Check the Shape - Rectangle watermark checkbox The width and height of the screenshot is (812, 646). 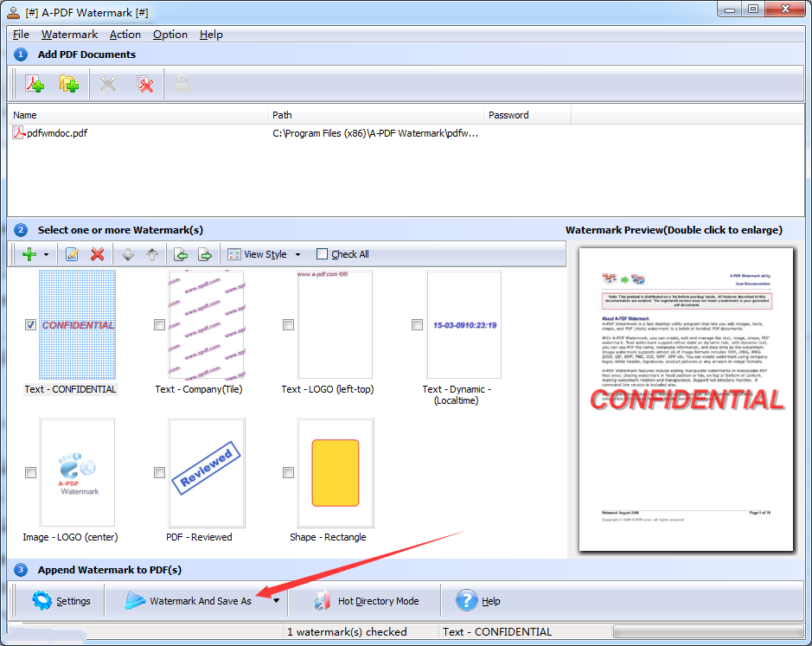[x=289, y=472]
